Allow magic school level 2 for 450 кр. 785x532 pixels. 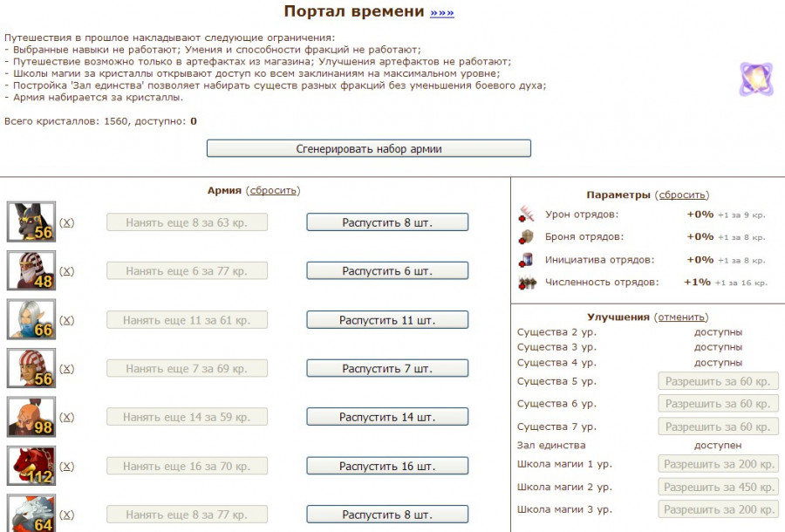tap(718, 487)
